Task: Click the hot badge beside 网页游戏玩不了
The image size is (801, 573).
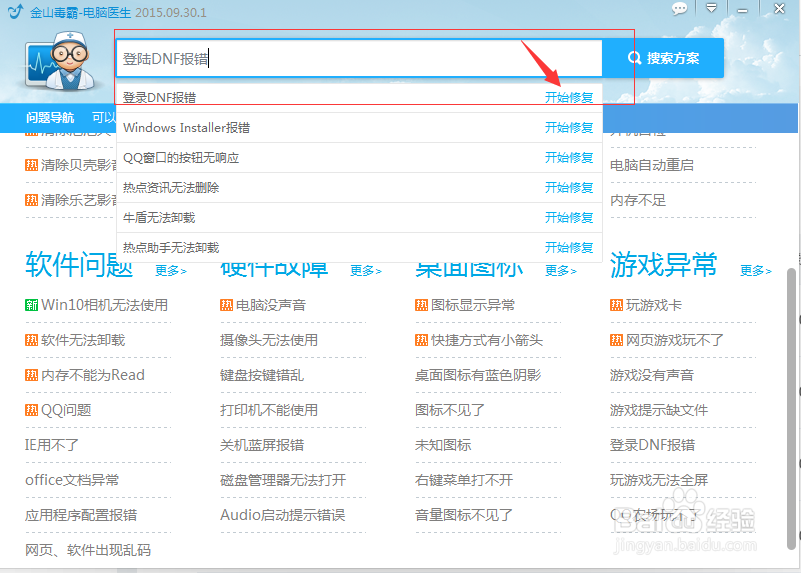Action: click(617, 340)
